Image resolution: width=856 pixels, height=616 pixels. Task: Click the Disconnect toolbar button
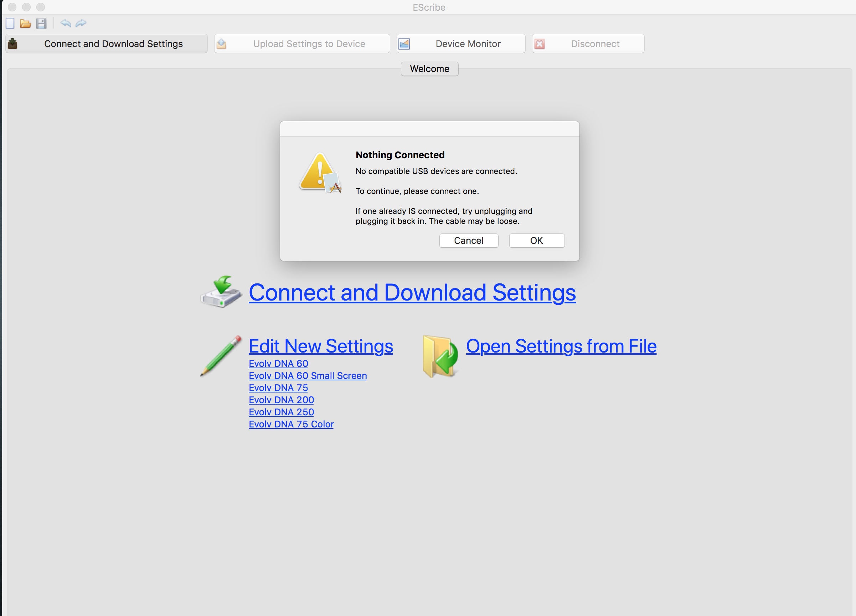click(x=588, y=44)
